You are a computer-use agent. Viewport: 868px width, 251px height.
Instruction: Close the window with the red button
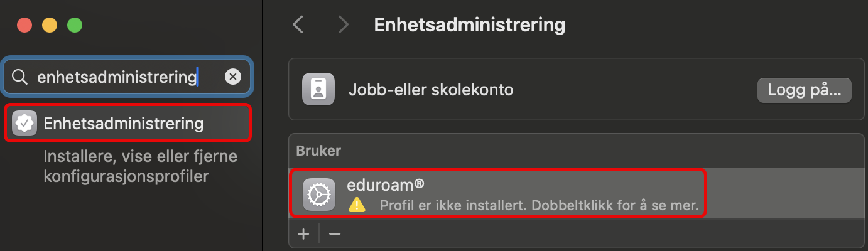24,26
